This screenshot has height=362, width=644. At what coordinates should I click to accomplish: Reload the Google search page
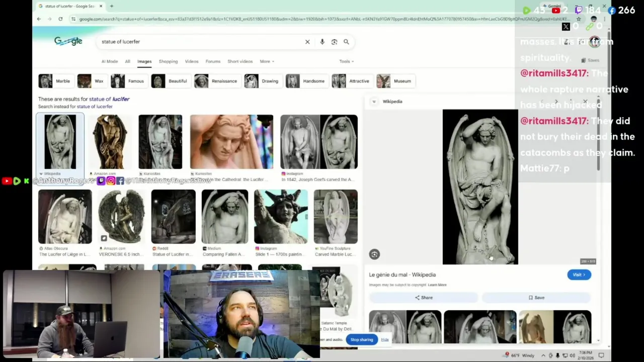coord(60,19)
